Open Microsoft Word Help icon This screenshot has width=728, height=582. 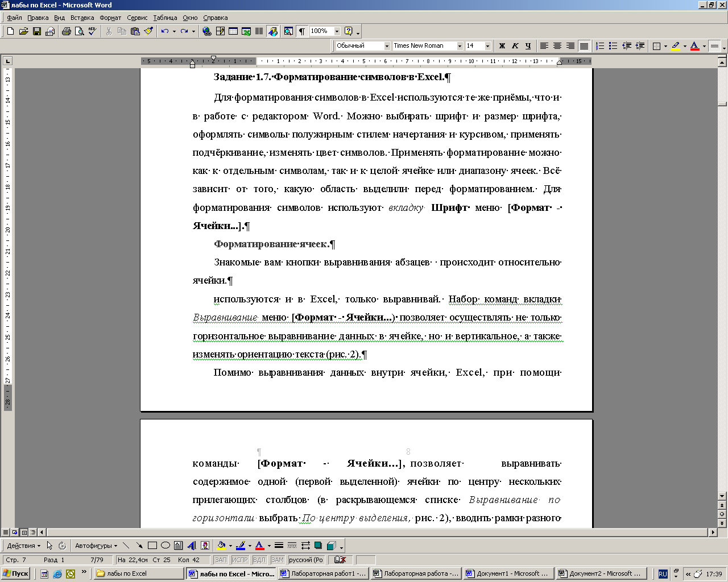pyautogui.click(x=349, y=31)
